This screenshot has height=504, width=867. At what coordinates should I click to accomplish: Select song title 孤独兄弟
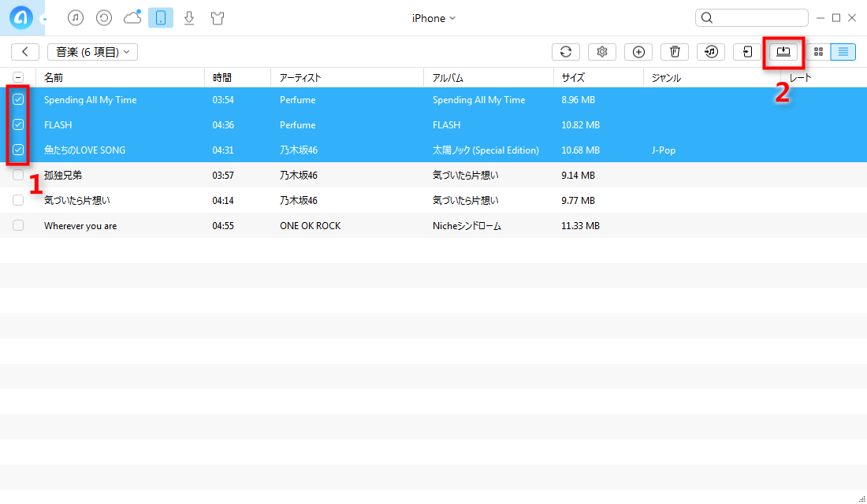click(x=63, y=175)
